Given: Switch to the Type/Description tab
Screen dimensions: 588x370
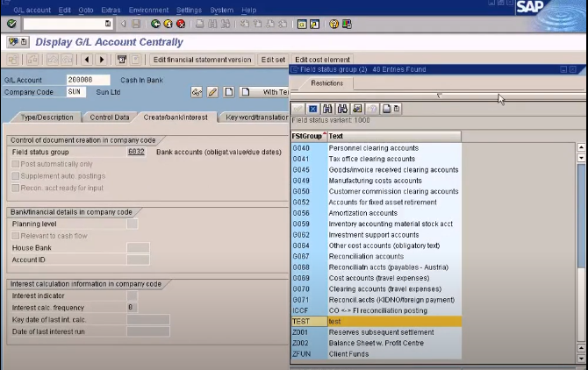Looking at the screenshot, I should click(x=47, y=117).
